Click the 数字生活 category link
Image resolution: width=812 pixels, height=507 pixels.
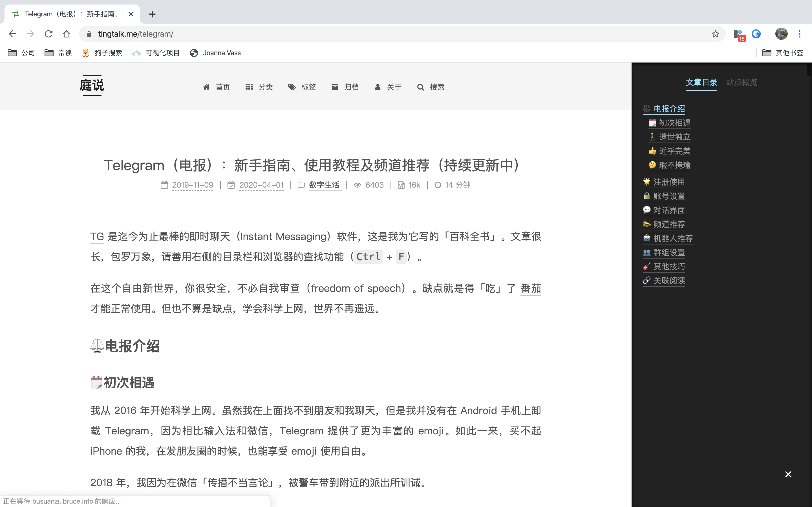pos(324,185)
